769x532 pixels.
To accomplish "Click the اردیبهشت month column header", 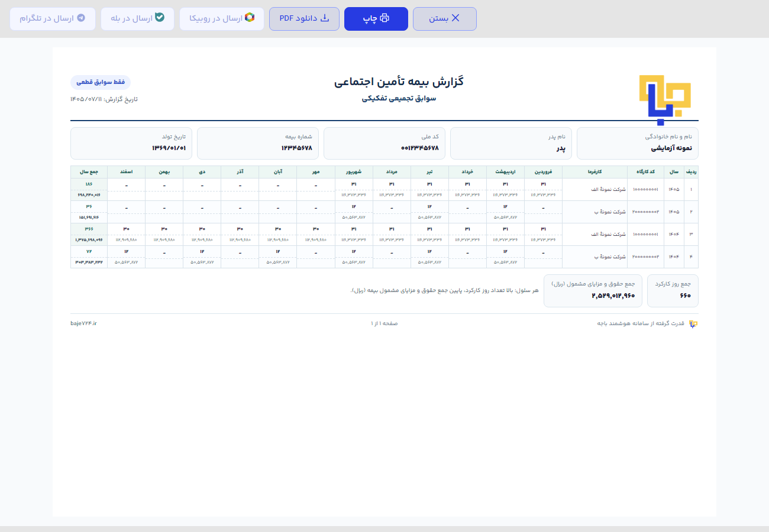I will click(505, 172).
